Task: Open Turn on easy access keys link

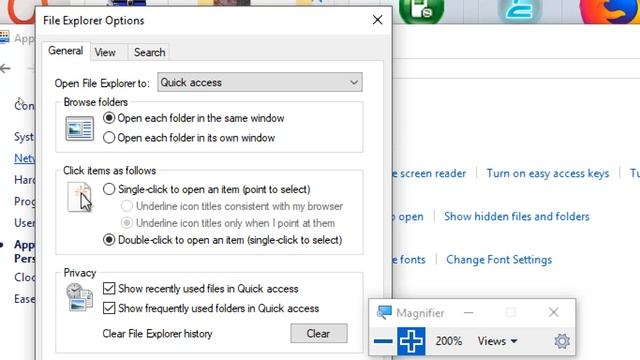Action: pos(547,173)
